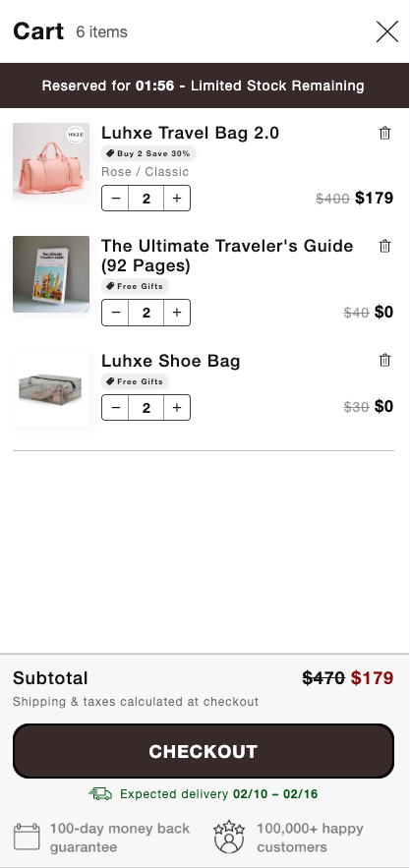Reduce Luhxe Shoe Bag quantity by one
Image resolution: width=410 pixels, height=868 pixels.
pyautogui.click(x=115, y=407)
